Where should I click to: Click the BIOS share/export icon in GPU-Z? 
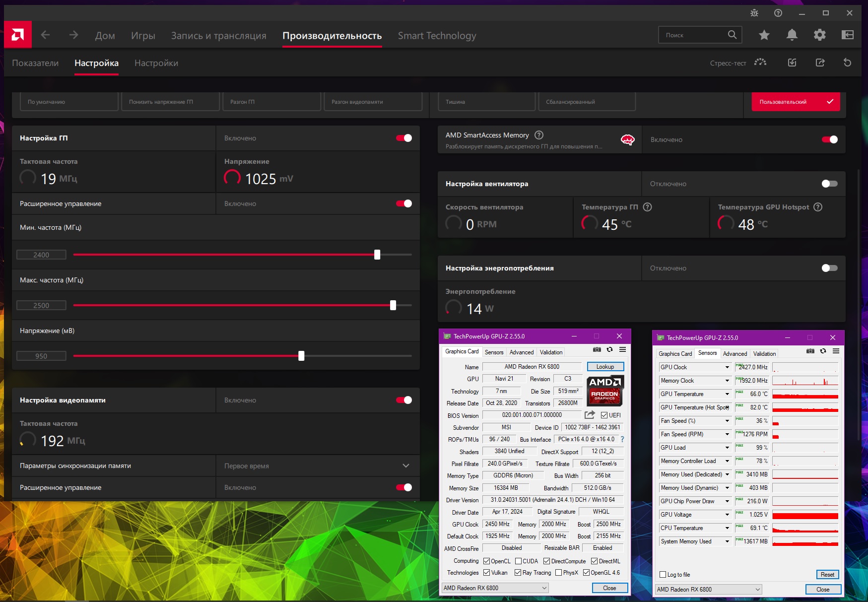(x=590, y=415)
